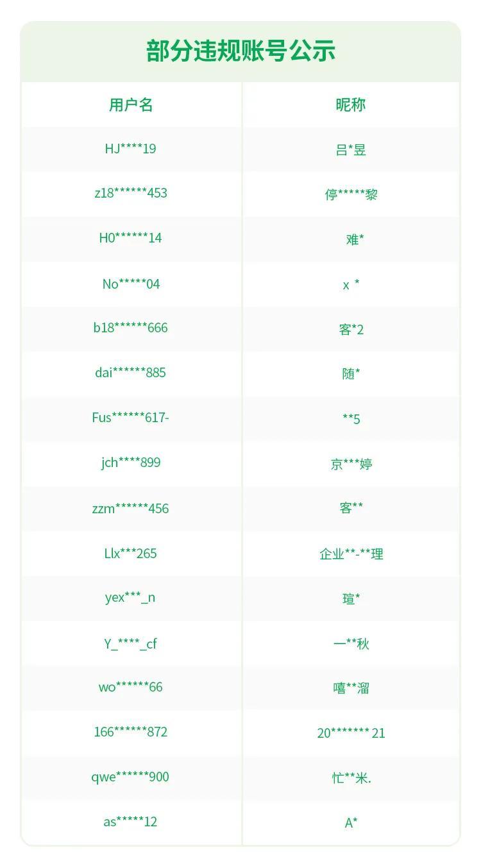Click the 部分违规账号公示 title
Screen dimensions: 481x868
coord(240,51)
